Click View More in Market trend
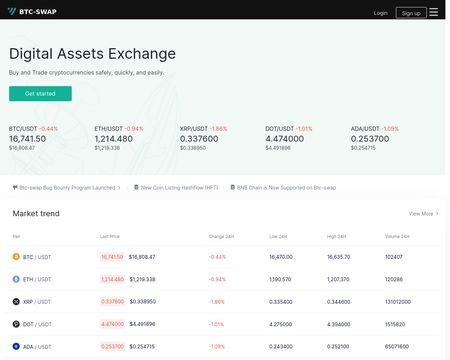 coord(423,214)
